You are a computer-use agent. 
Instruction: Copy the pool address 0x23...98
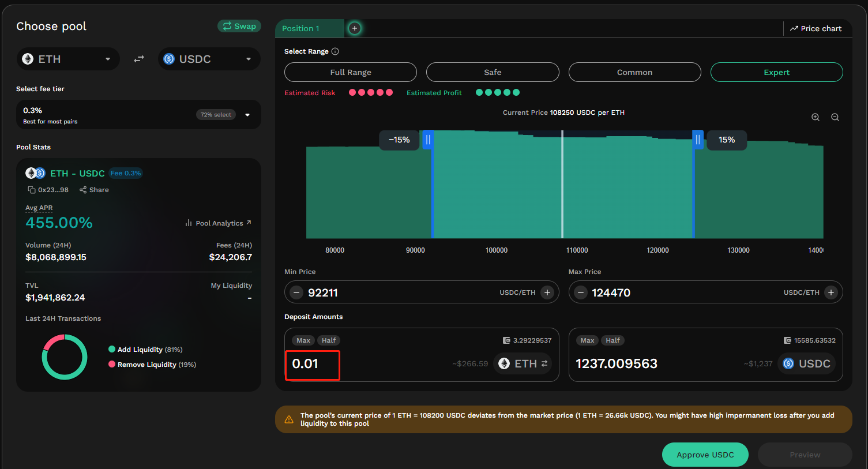coord(32,190)
